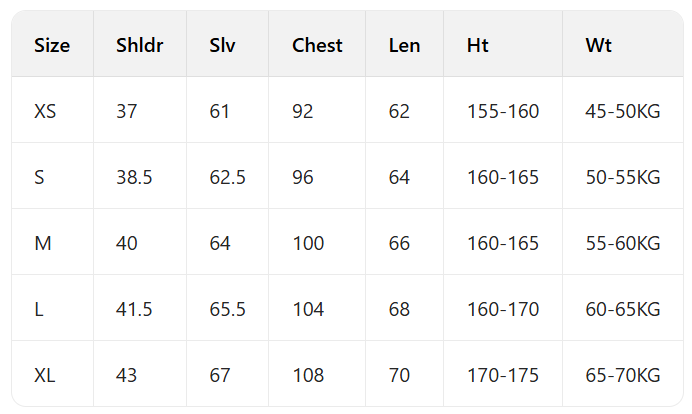This screenshot has width=692, height=414.
Task: Select the M size row label
Action: coord(43,244)
